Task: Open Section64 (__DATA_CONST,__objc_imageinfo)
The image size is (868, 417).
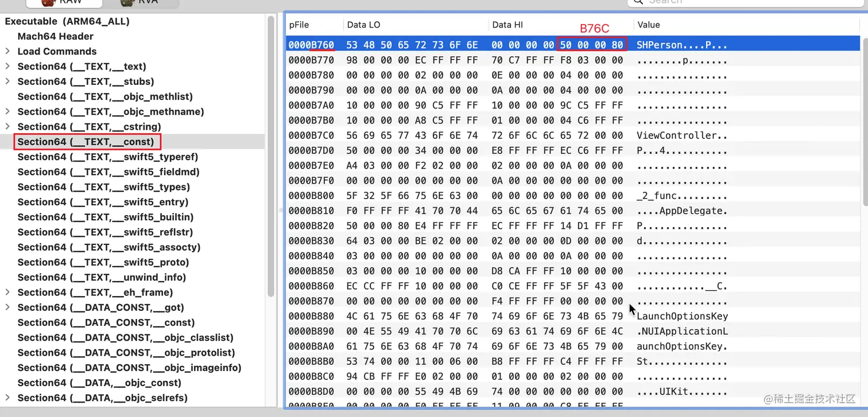Action: coord(130,368)
